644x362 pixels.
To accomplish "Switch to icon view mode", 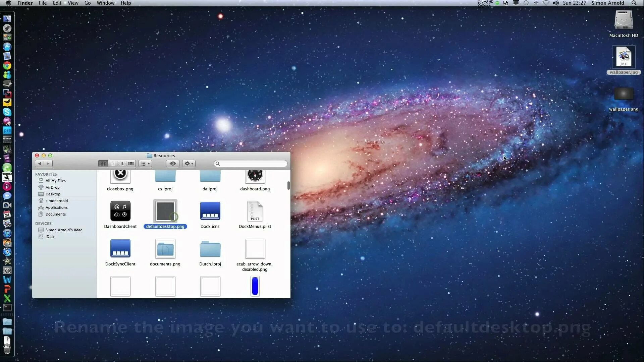I will click(x=103, y=164).
